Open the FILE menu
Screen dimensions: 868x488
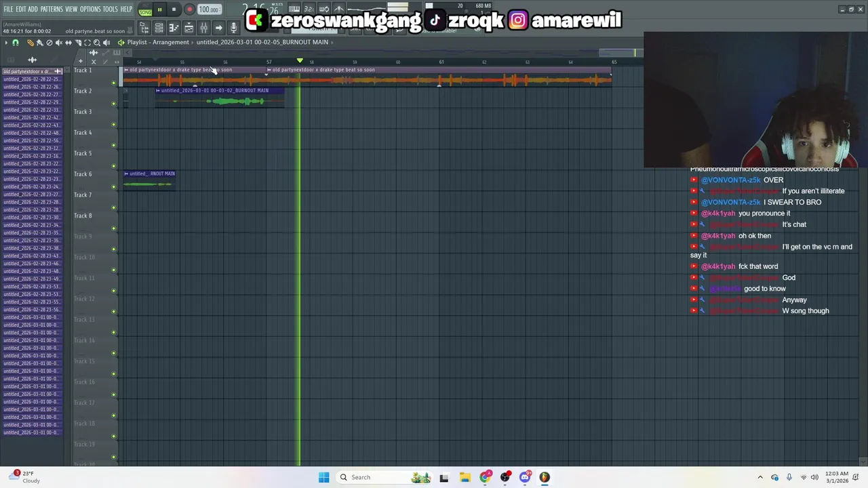8,9
